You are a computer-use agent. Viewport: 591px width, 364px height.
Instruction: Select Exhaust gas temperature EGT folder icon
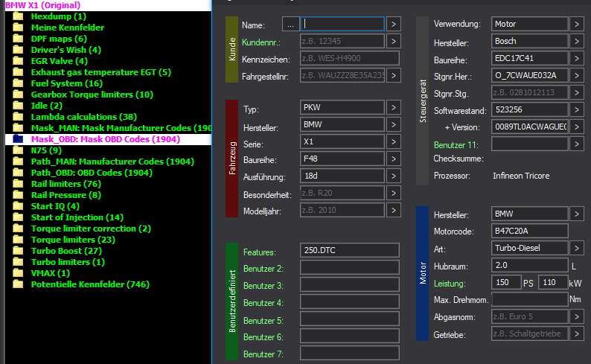tap(18, 72)
